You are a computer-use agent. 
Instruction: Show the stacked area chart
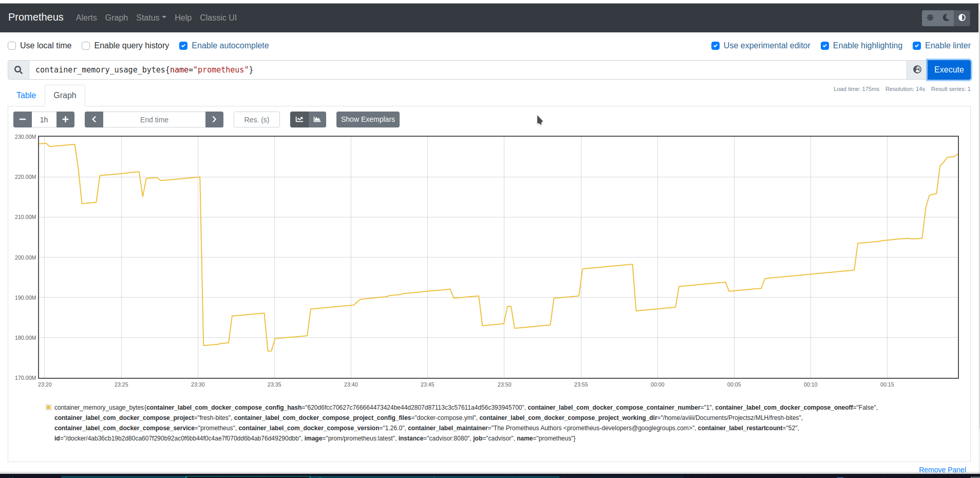pos(317,120)
